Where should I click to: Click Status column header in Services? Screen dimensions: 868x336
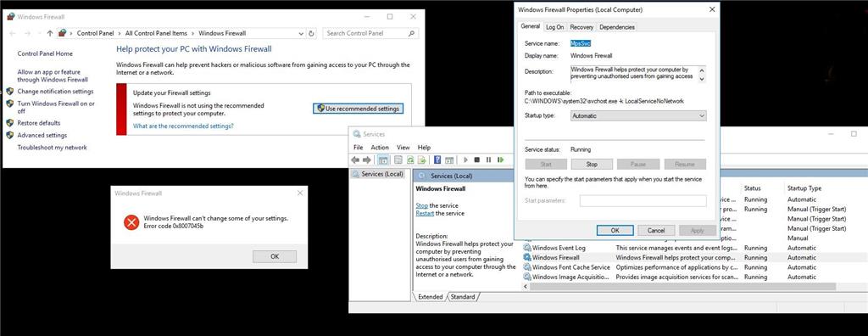coord(753,188)
